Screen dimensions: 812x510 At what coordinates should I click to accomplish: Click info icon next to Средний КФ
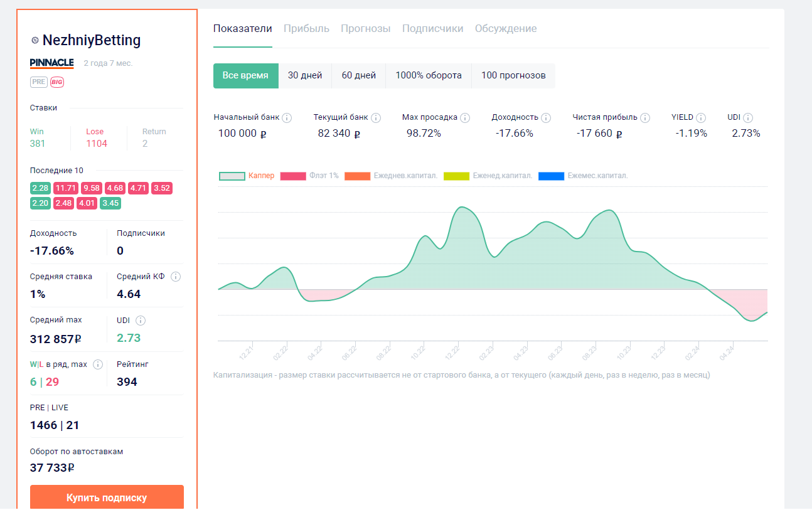pyautogui.click(x=176, y=277)
